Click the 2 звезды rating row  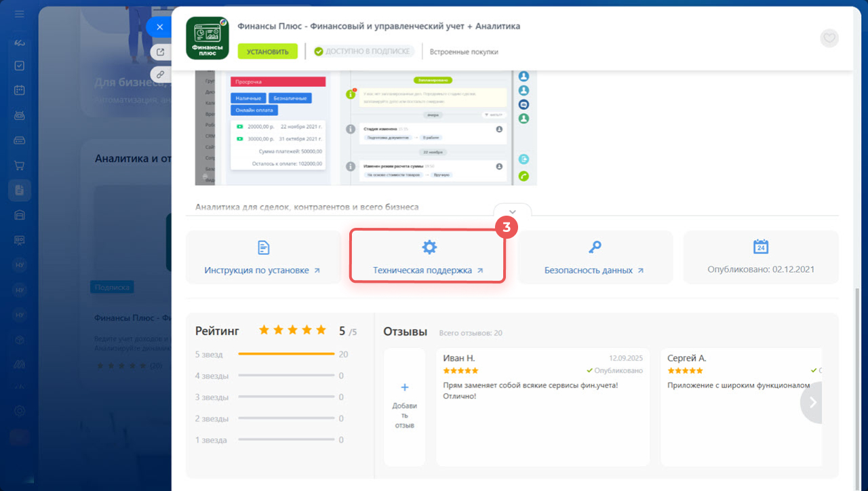point(271,418)
